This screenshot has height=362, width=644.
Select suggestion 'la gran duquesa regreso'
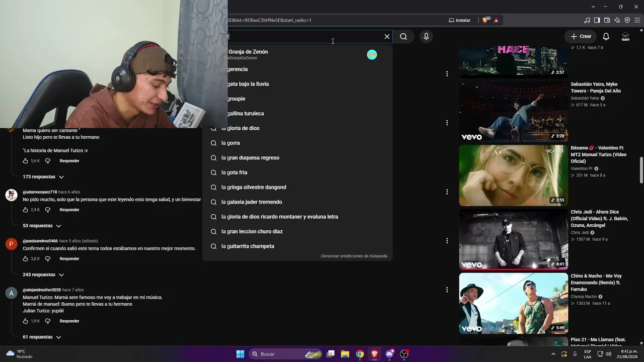(x=297, y=158)
